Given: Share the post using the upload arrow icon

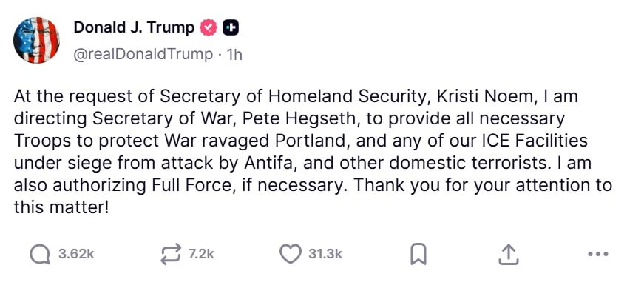Looking at the screenshot, I should click(506, 254).
